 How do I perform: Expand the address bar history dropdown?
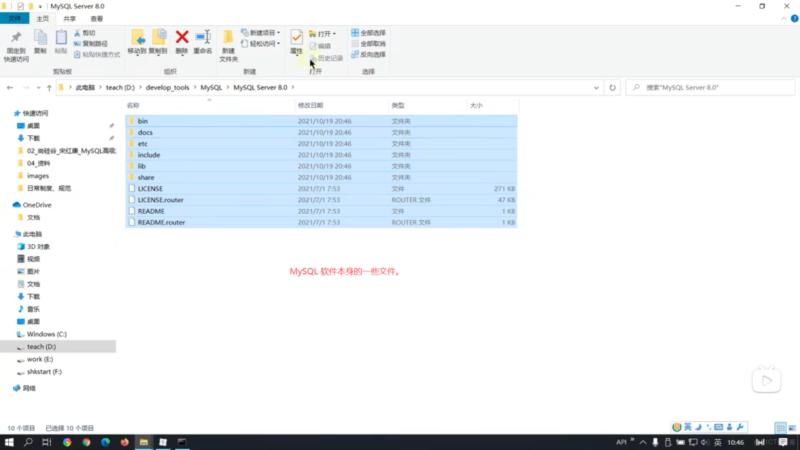pyautogui.click(x=596, y=88)
